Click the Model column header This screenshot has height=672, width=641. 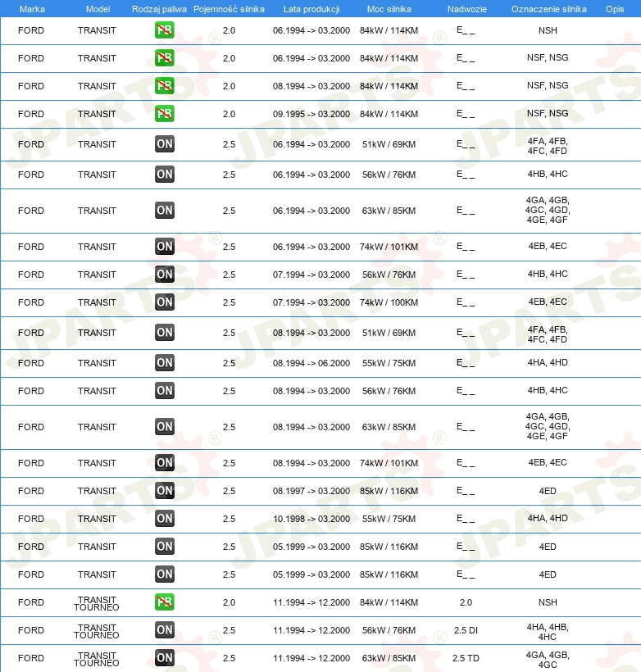[98, 9]
